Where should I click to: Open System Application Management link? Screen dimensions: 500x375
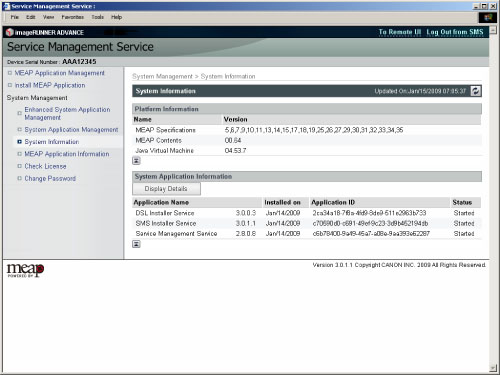click(x=71, y=130)
